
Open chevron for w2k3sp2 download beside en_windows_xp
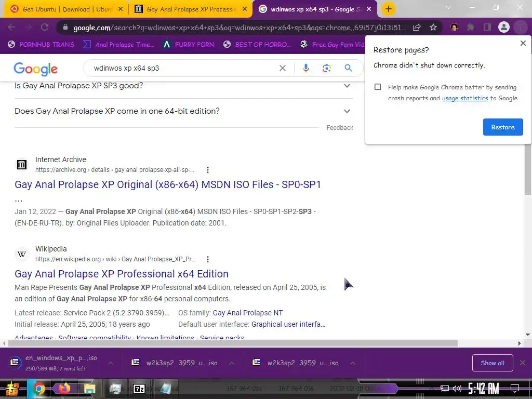click(x=232, y=363)
